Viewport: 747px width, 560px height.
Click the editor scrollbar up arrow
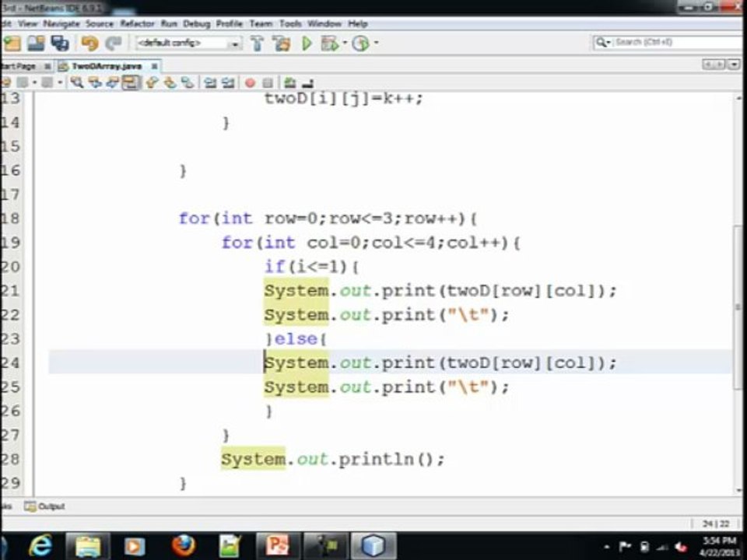pyautogui.click(x=738, y=98)
